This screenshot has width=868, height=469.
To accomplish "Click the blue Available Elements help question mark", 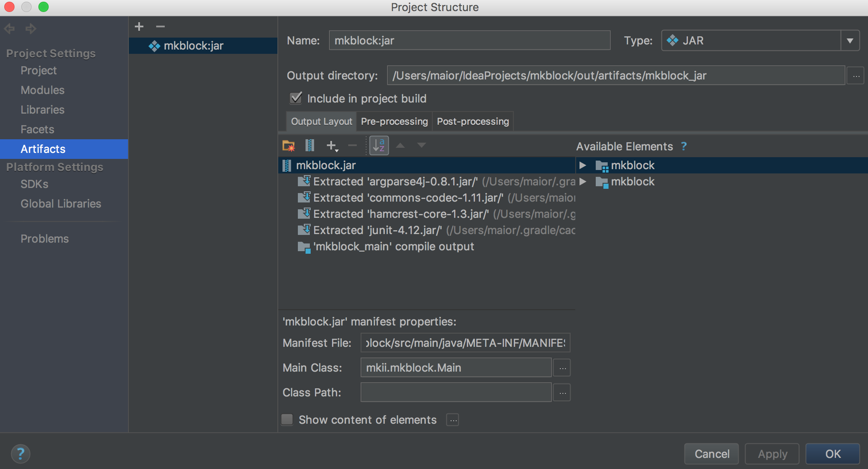I will (684, 146).
